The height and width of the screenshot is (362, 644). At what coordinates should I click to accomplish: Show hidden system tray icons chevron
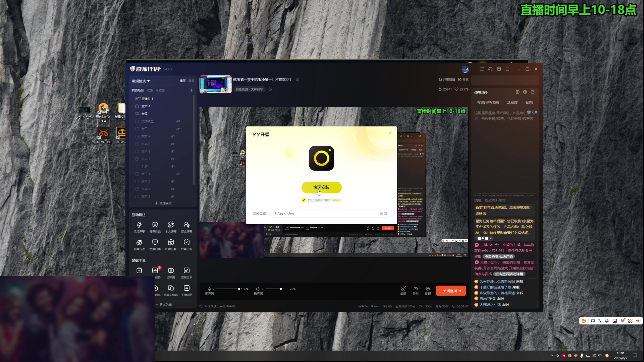(552, 356)
